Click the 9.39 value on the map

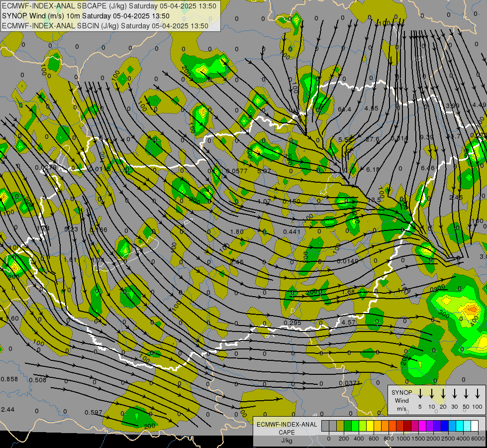click(427, 137)
